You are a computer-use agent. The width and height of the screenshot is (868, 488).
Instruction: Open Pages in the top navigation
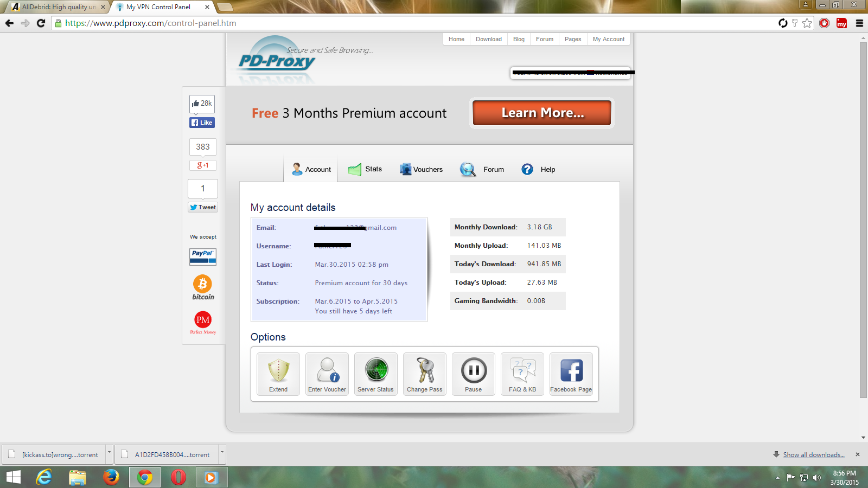click(x=573, y=39)
